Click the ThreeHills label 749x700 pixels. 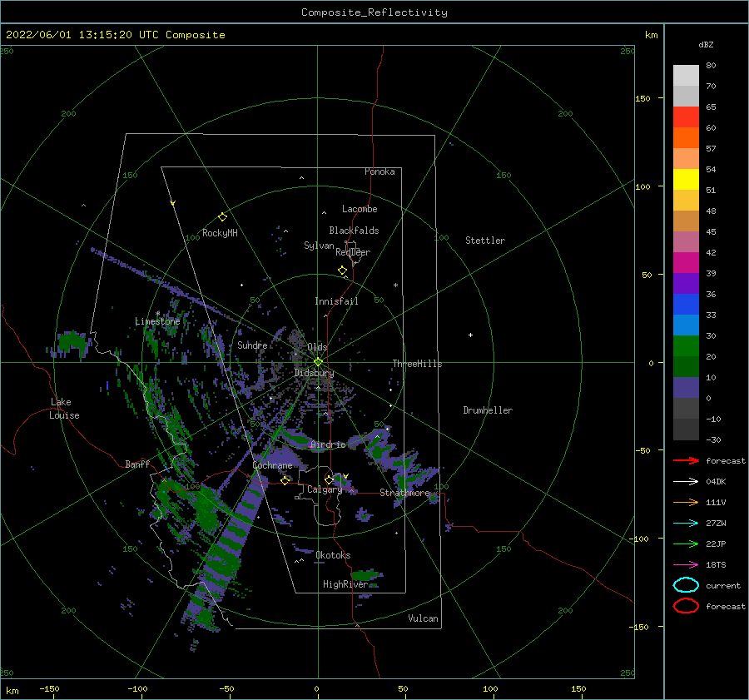coord(417,364)
